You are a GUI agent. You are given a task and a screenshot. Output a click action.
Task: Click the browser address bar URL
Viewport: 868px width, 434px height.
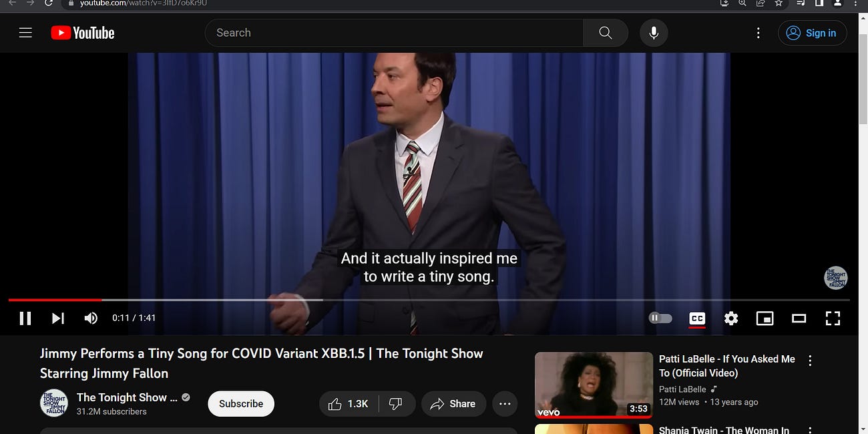click(144, 3)
